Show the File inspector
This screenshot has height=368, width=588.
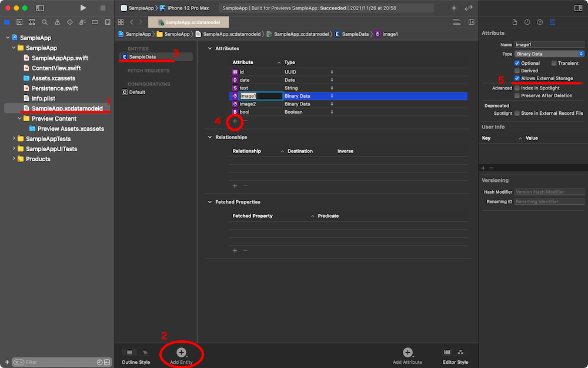(x=515, y=22)
